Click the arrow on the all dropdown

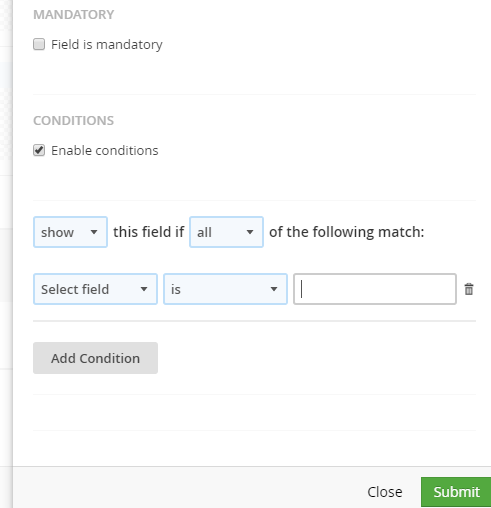tap(250, 232)
